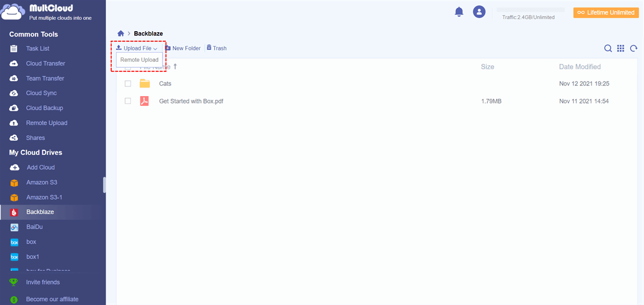Click the Invite friends link
644x305 pixels.
point(43,282)
